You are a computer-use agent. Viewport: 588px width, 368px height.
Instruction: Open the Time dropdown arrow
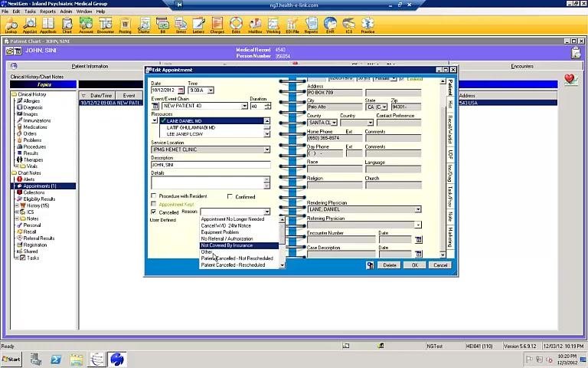point(211,90)
